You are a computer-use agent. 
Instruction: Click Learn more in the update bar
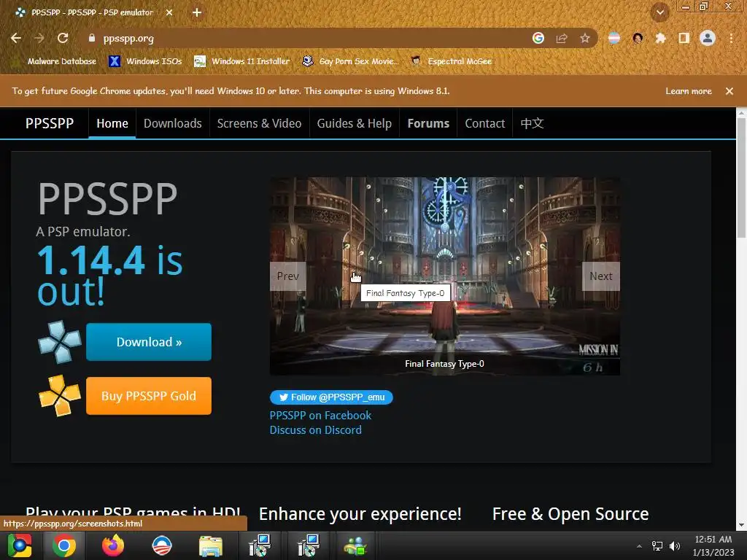(689, 91)
